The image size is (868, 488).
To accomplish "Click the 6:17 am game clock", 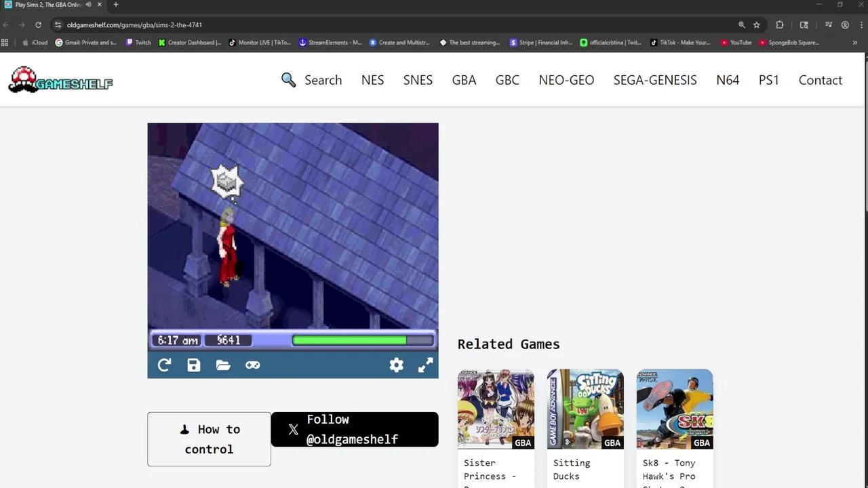I will tap(178, 340).
